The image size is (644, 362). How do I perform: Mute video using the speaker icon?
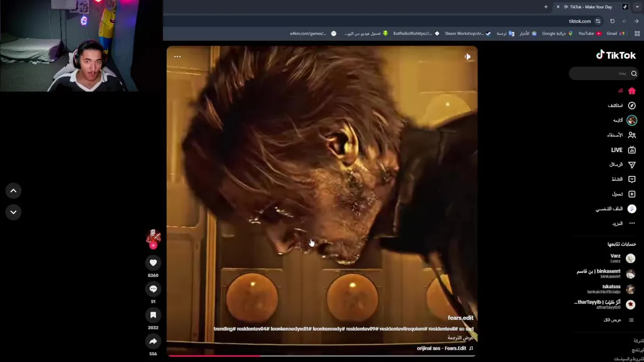(x=467, y=57)
